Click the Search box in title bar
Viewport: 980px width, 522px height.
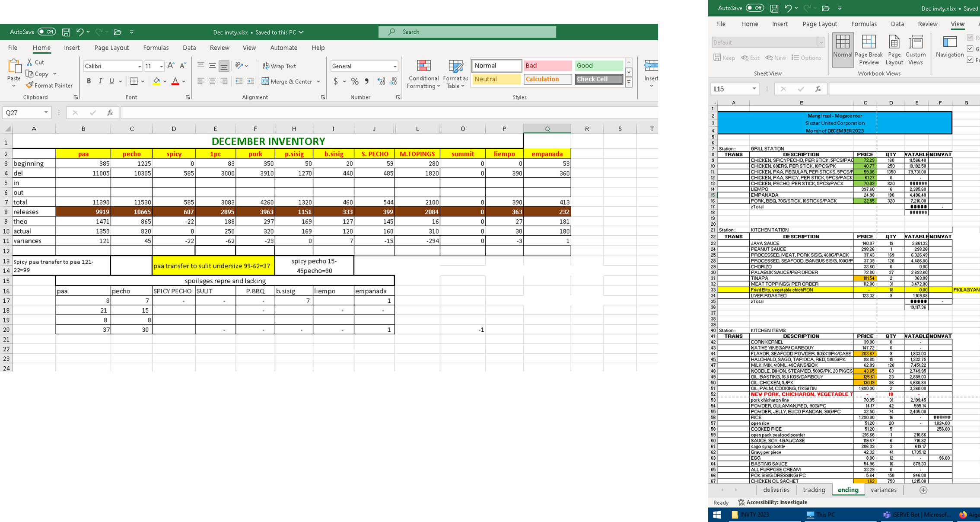click(467, 32)
